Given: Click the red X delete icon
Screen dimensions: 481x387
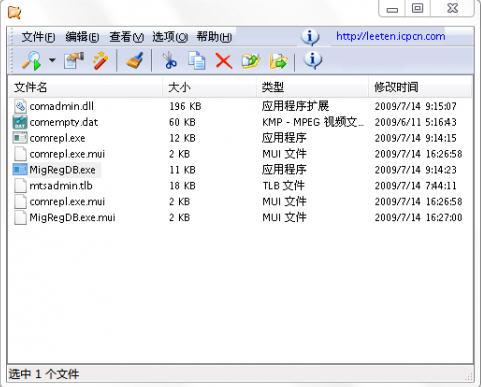Looking at the screenshot, I should [224, 61].
